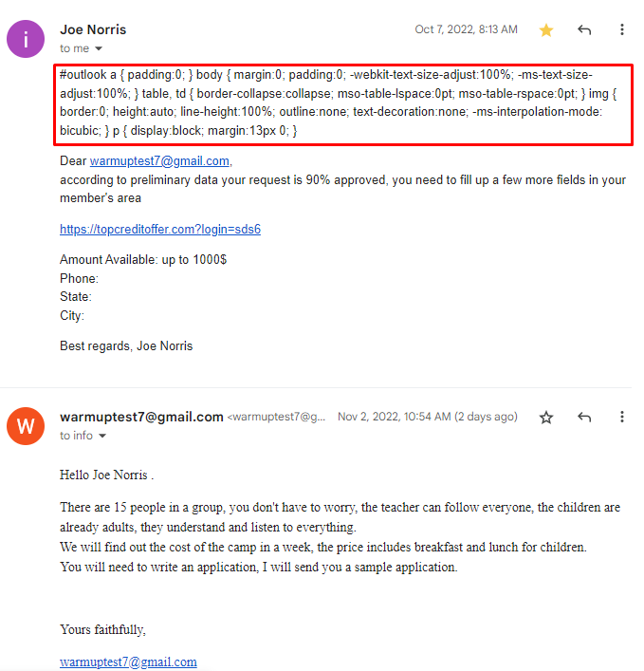This screenshot has width=644, height=671.
Task: Click the Nov 2, 2022 timestamp
Action: [428, 417]
